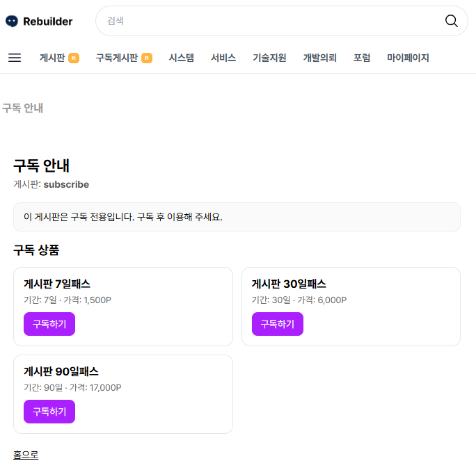This screenshot has height=470, width=476.
Task: Select 개발의뢰 in the navigation
Action: pos(319,58)
